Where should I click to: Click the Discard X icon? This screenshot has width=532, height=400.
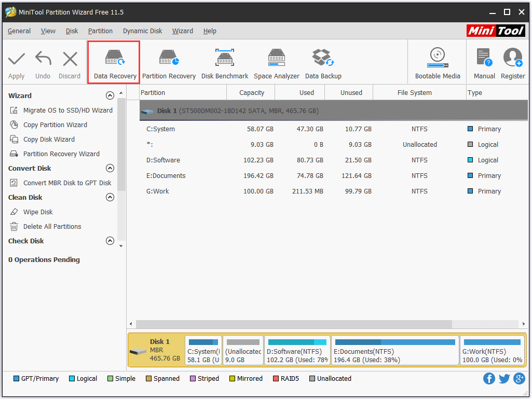pyautogui.click(x=70, y=59)
